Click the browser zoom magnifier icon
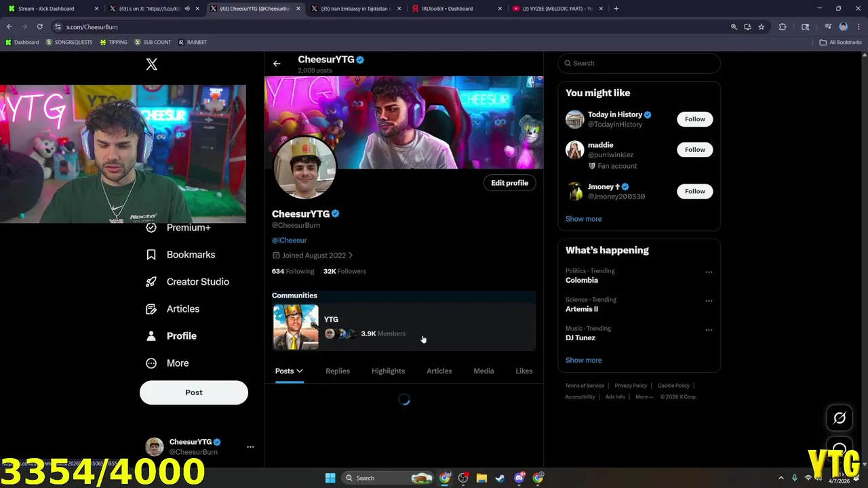 pos(734,27)
